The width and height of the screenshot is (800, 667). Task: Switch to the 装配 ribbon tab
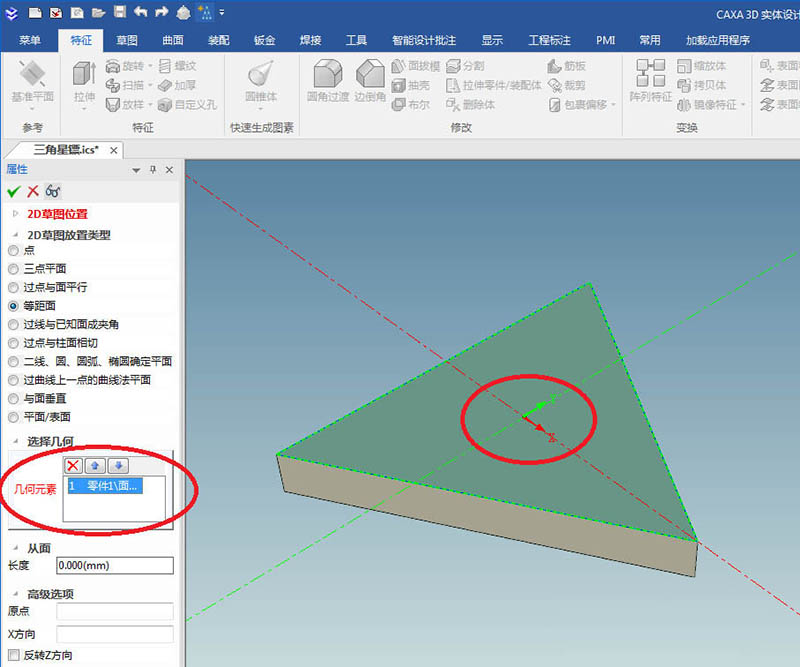218,40
